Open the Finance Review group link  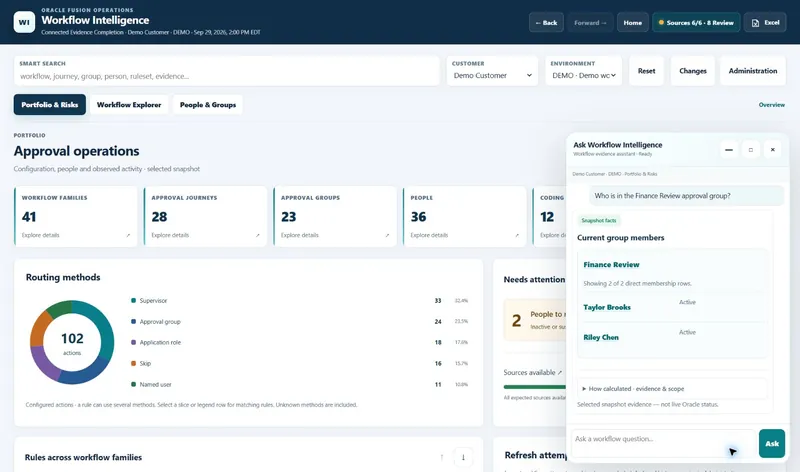[x=611, y=264]
